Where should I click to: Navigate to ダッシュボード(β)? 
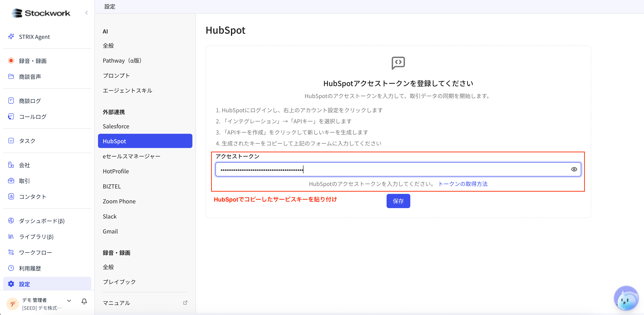coord(42,221)
